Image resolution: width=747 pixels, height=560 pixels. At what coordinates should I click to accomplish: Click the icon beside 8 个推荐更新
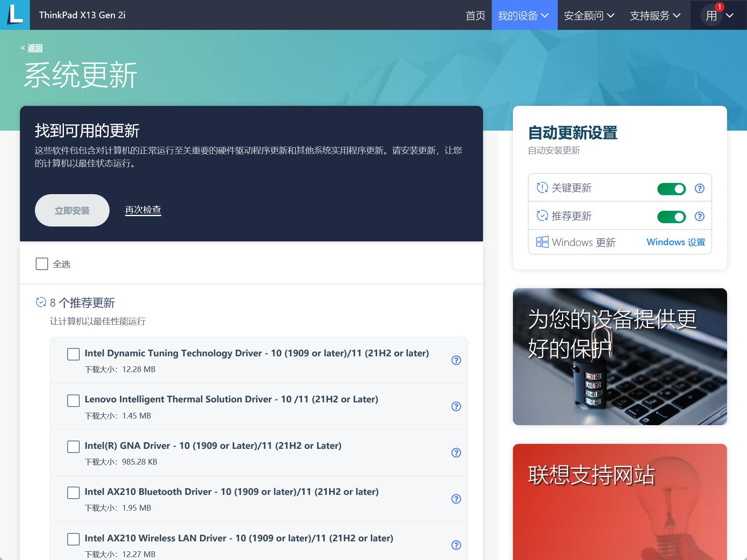[41, 302]
